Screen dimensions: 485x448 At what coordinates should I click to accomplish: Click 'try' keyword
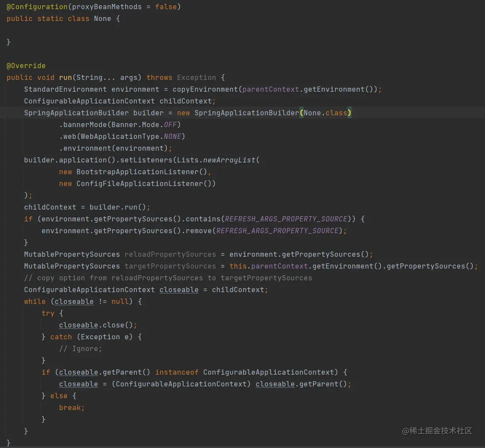point(48,314)
